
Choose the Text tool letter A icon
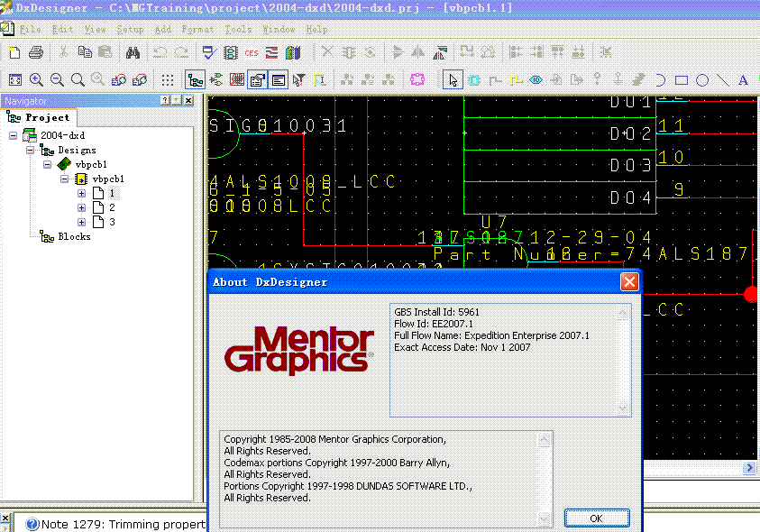coord(743,79)
